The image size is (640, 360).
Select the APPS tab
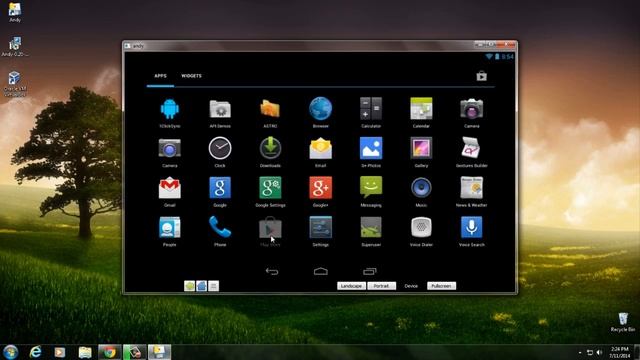(160, 76)
